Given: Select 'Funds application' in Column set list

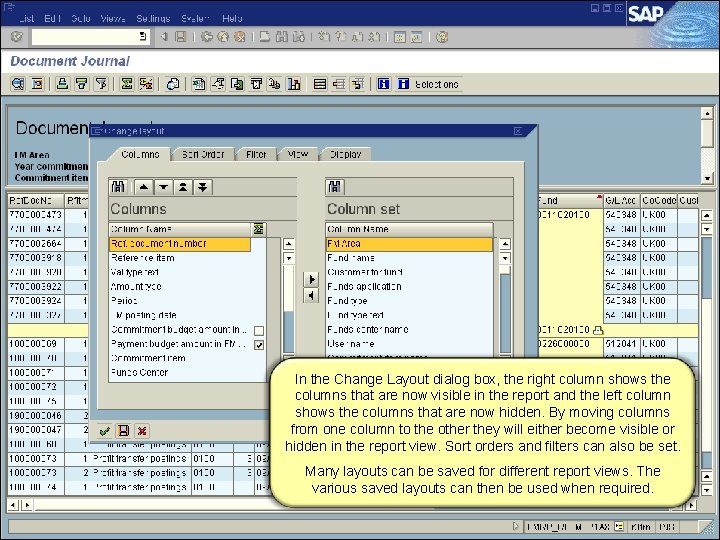Looking at the screenshot, I should pyautogui.click(x=409, y=287).
